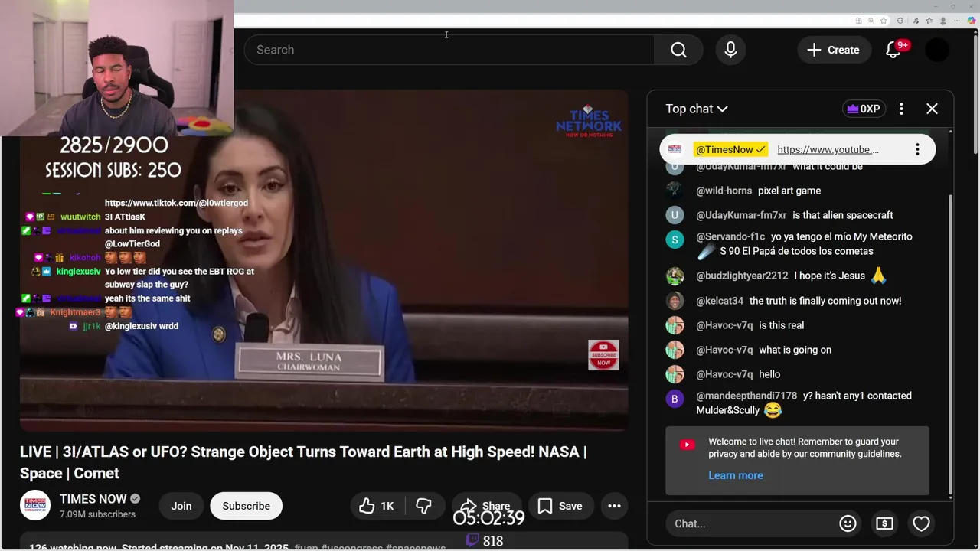Open Edge profile icon

(x=943, y=21)
